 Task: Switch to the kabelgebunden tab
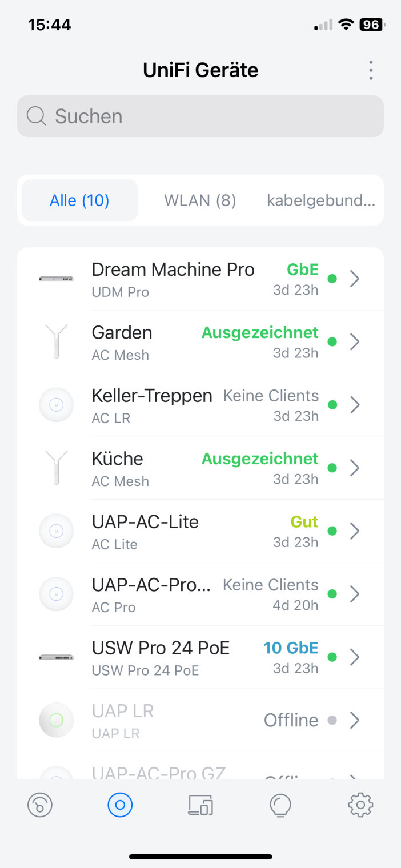tap(320, 200)
